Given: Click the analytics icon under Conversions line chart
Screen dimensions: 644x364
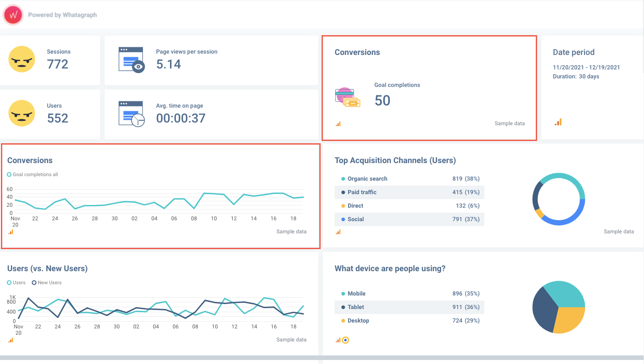Looking at the screenshot, I should pyautogui.click(x=11, y=232).
